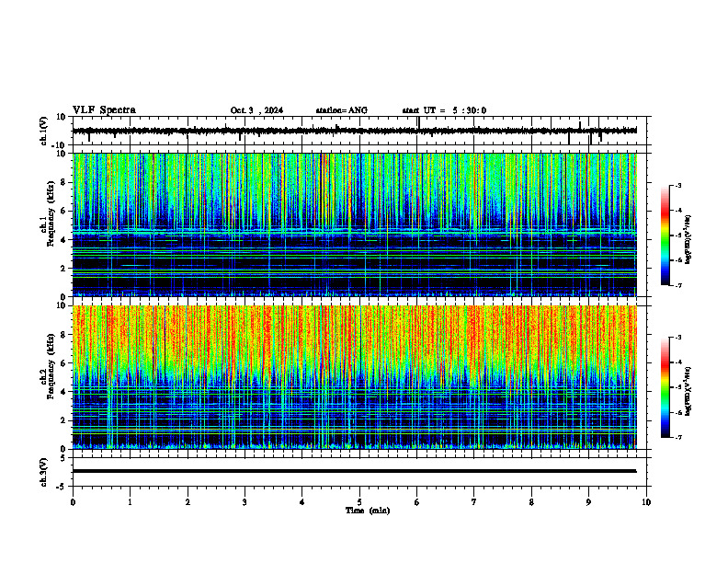Image resolution: width=728 pixels, height=563 pixels.
Task: Click the "start UT = 5 :30: 0" text
Action: 444,110
